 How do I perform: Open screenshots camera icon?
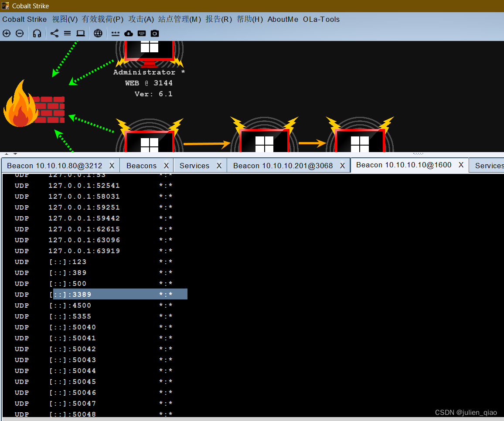coord(155,34)
